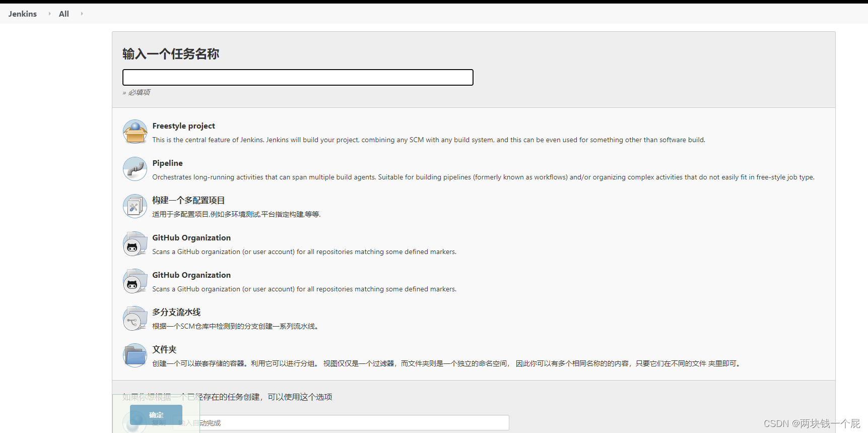Click the folder (文件夹) icon
Viewport: 868px width, 433px height.
tap(135, 355)
